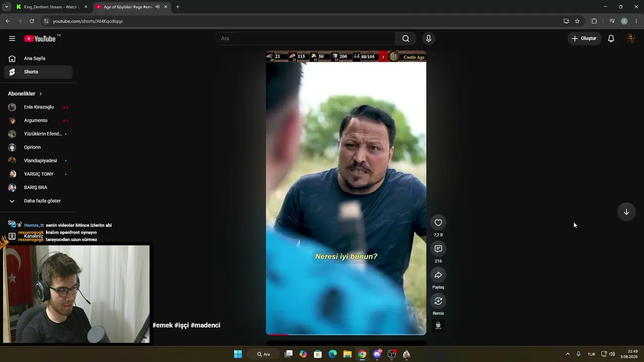Screen dimensions: 644x362
Task: Open Oprionn channel
Action: 38,147
